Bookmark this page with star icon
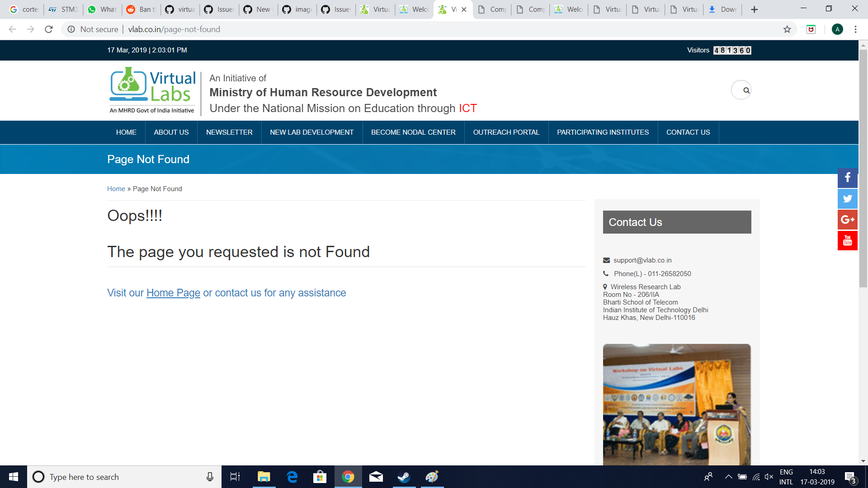868x488 pixels. click(x=787, y=29)
